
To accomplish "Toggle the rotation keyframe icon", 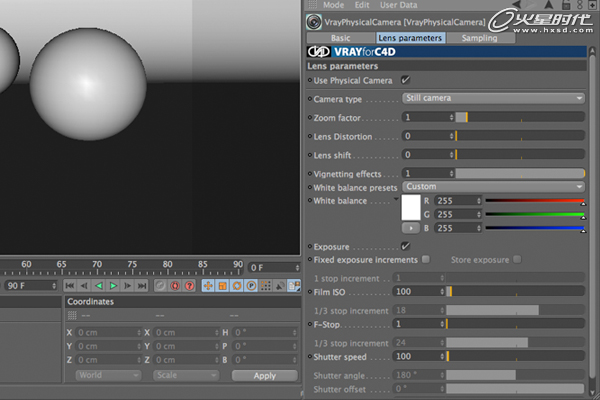I will point(237,286).
